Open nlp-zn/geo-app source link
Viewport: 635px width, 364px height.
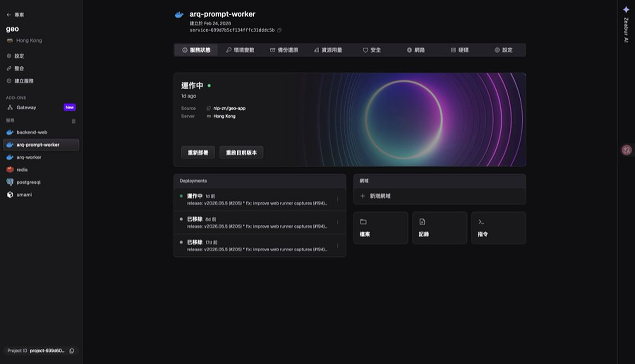(x=229, y=108)
